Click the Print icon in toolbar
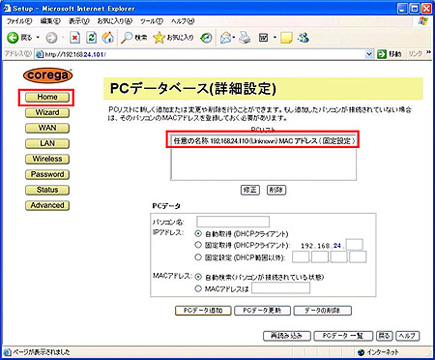 (245, 38)
